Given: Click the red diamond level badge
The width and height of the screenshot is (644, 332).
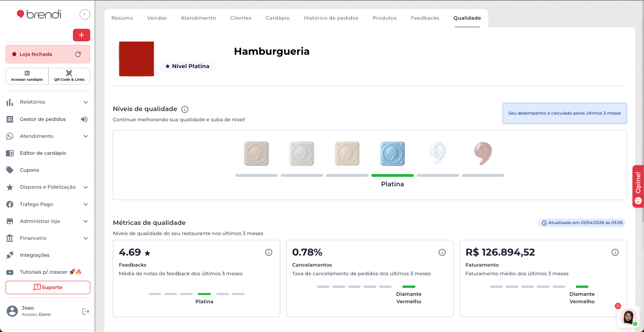Looking at the screenshot, I should (483, 154).
